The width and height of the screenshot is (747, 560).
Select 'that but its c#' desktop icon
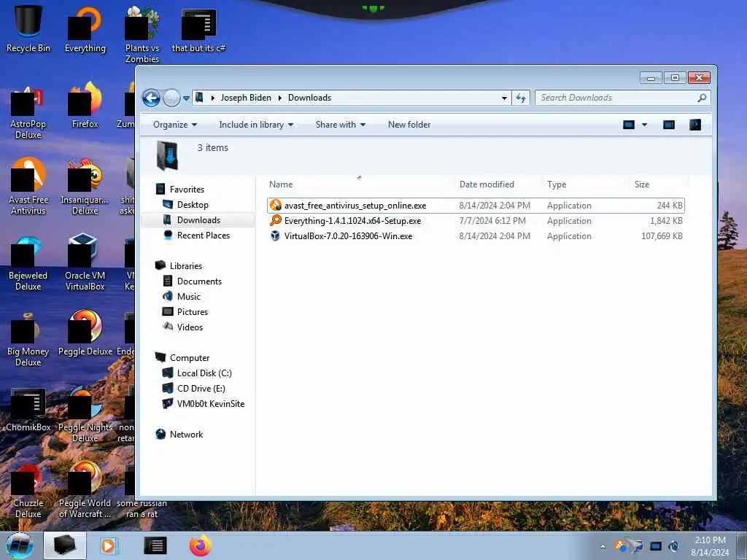click(x=198, y=28)
